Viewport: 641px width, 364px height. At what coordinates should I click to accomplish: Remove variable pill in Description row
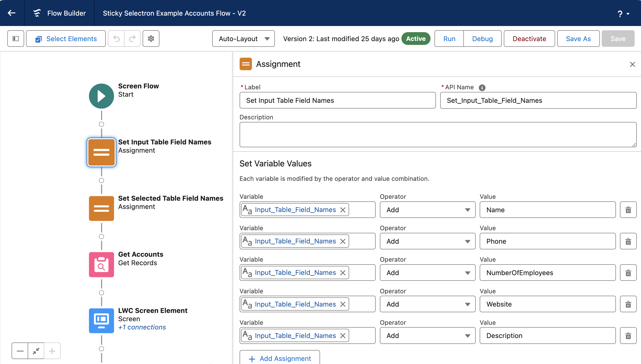(x=343, y=336)
